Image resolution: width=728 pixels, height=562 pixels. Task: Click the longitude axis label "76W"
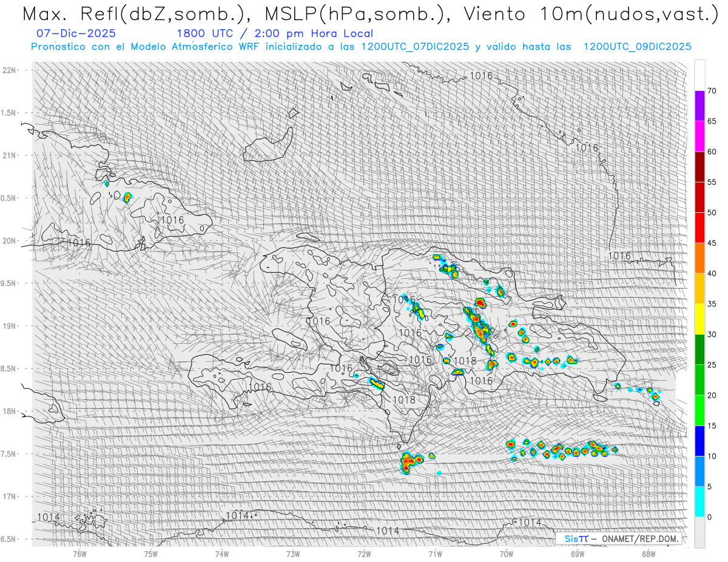coord(79,554)
